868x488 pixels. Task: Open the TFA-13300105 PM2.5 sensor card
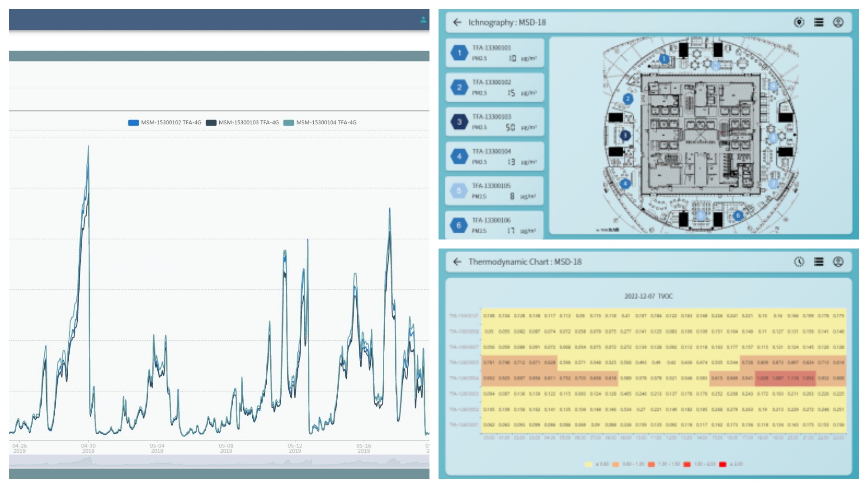495,191
